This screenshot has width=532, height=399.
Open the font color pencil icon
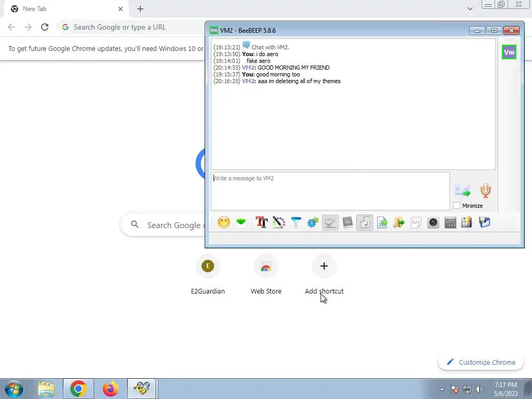pyautogui.click(x=278, y=222)
